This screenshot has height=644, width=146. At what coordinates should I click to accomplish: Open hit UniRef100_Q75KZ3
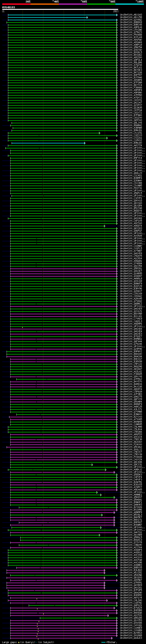(131, 32)
